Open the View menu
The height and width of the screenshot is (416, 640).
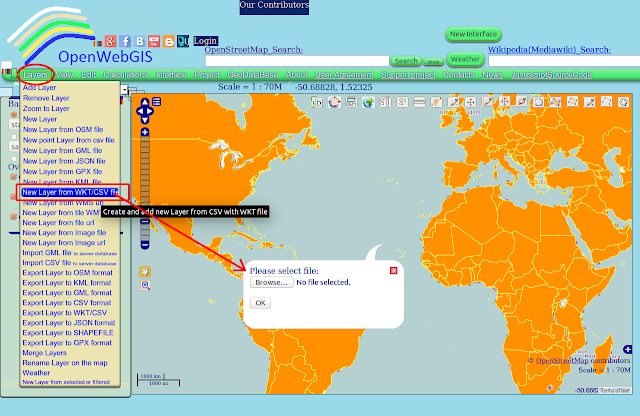point(64,75)
